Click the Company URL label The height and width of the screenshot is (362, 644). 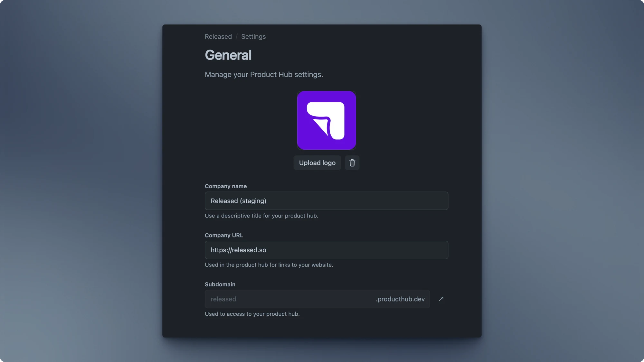(224, 236)
